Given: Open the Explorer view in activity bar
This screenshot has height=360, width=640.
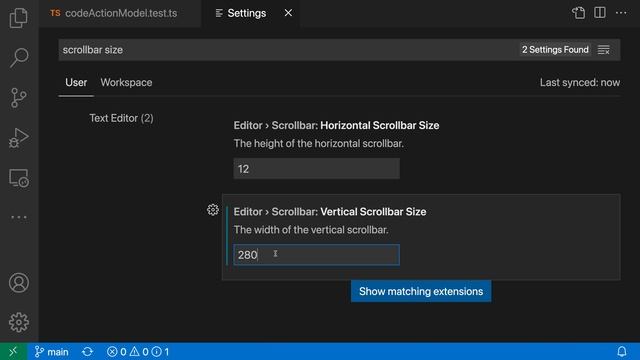Looking at the screenshot, I should 19,18.
